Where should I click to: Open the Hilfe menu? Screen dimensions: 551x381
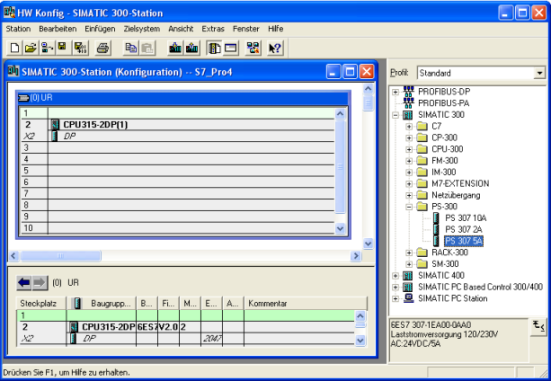[x=276, y=29]
